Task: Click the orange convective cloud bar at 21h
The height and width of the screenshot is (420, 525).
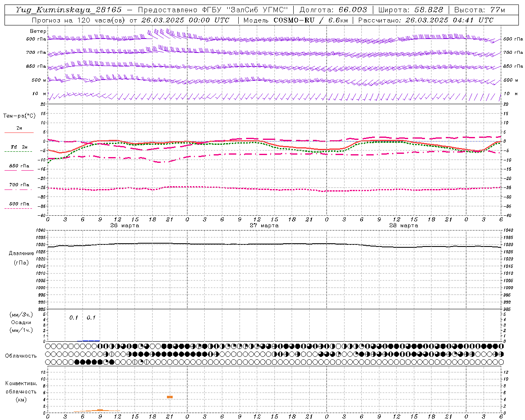Action: pos(170,397)
